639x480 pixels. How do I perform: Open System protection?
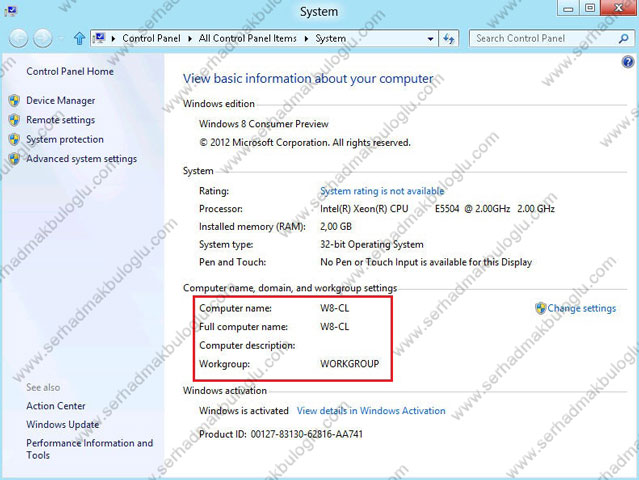pyautogui.click(x=65, y=139)
